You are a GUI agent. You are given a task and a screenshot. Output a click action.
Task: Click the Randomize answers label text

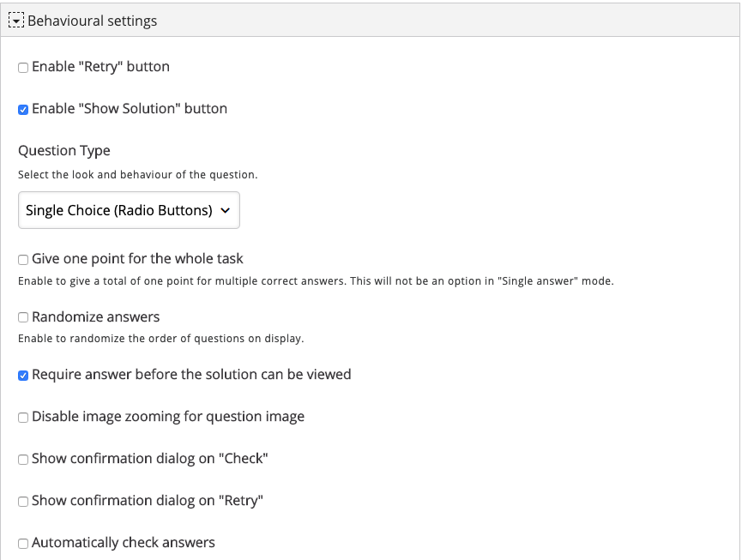[x=96, y=316]
